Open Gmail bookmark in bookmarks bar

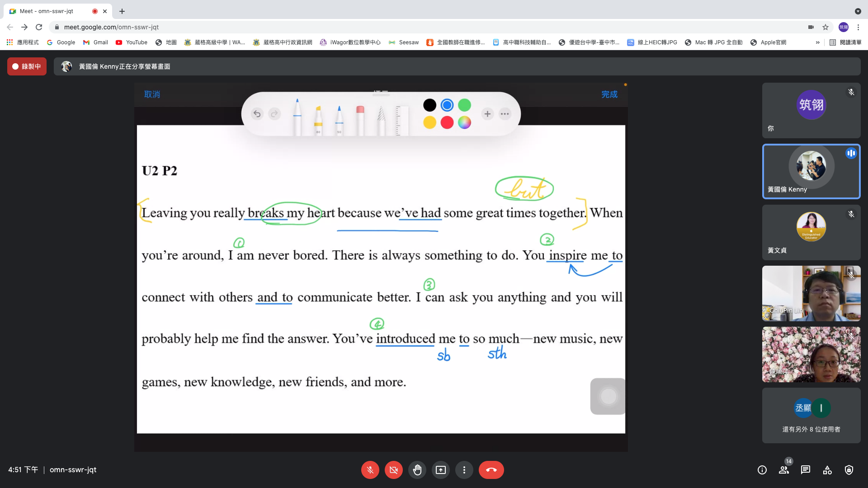95,42
